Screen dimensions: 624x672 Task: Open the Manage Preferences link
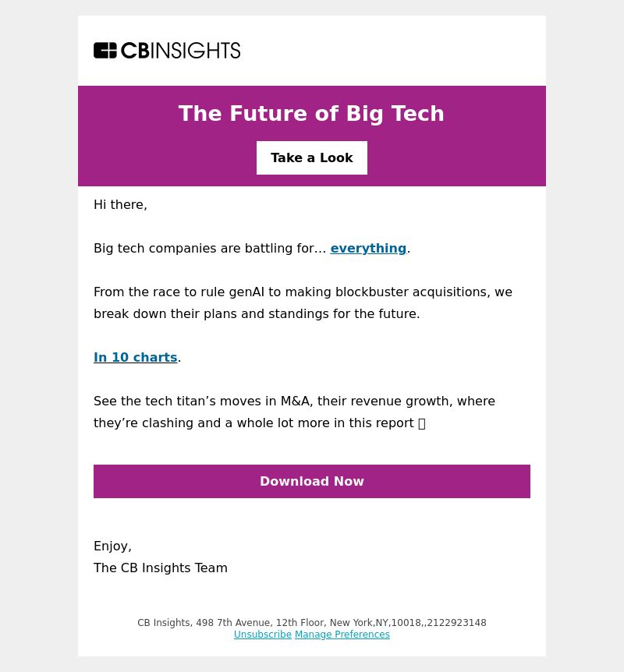[x=342, y=635]
